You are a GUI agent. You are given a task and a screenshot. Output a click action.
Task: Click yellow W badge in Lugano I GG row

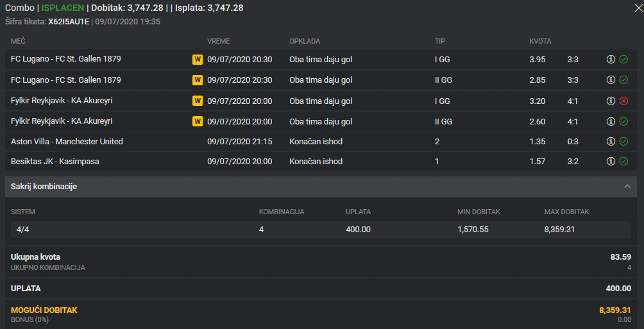(x=198, y=59)
